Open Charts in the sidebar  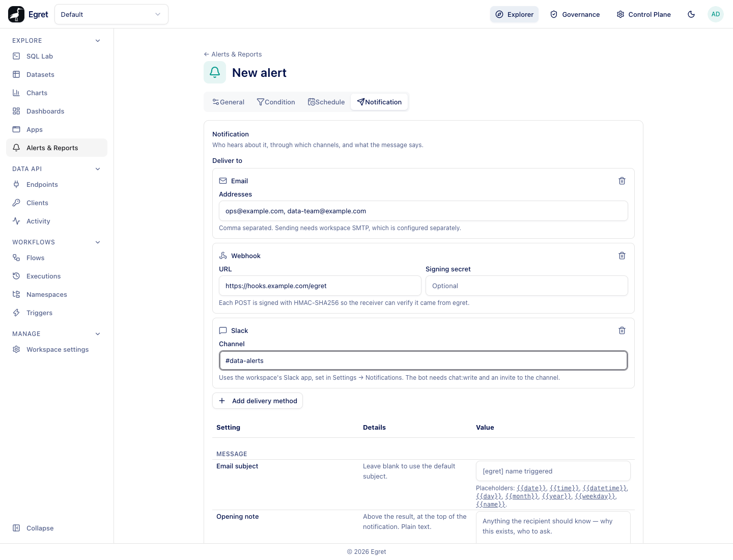(57, 93)
